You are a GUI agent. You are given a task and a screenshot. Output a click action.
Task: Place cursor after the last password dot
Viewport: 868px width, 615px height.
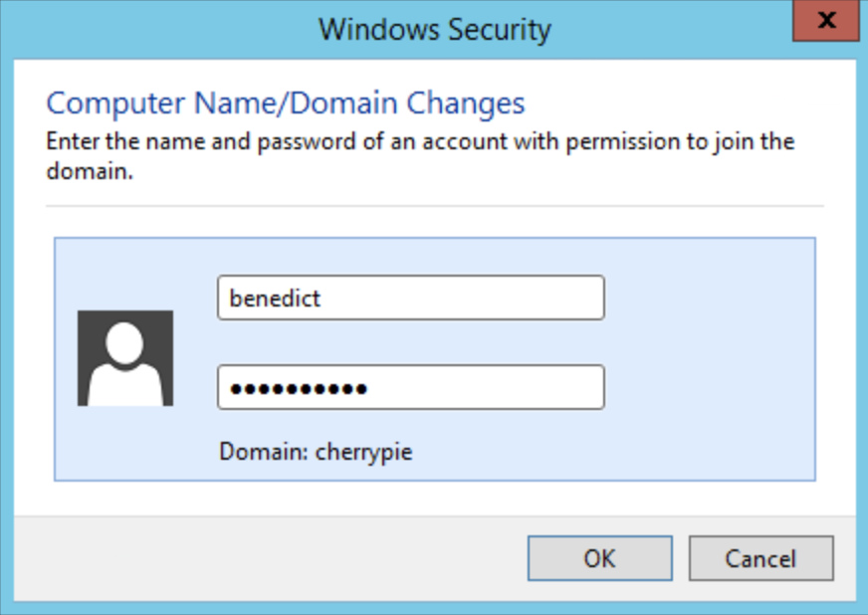[368, 387]
